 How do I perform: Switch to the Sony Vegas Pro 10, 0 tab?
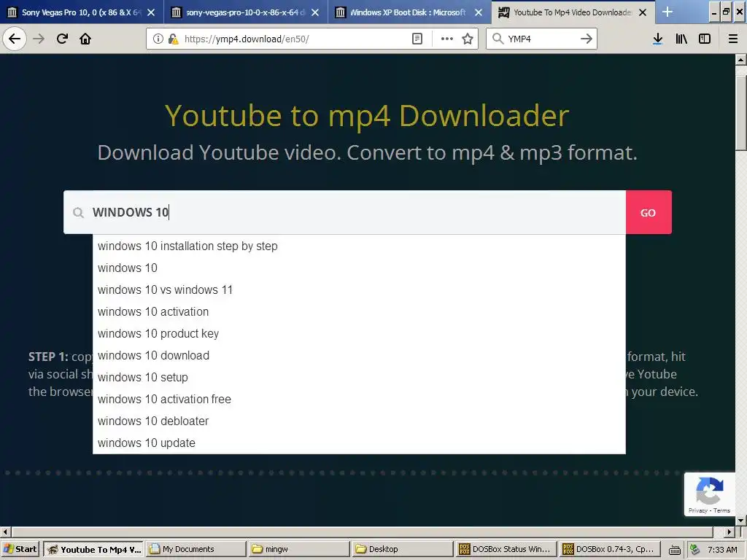[82, 12]
